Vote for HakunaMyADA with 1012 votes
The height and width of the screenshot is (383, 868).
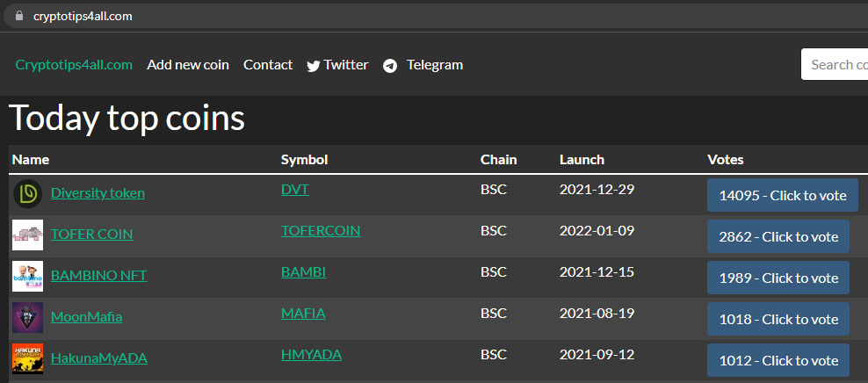pos(778,360)
